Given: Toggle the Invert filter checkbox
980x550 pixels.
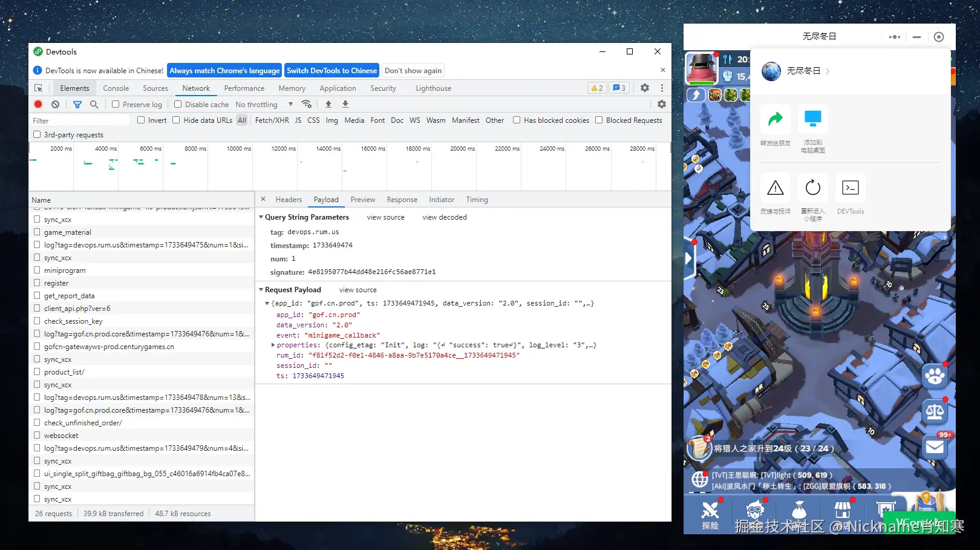Looking at the screenshot, I should pyautogui.click(x=141, y=120).
